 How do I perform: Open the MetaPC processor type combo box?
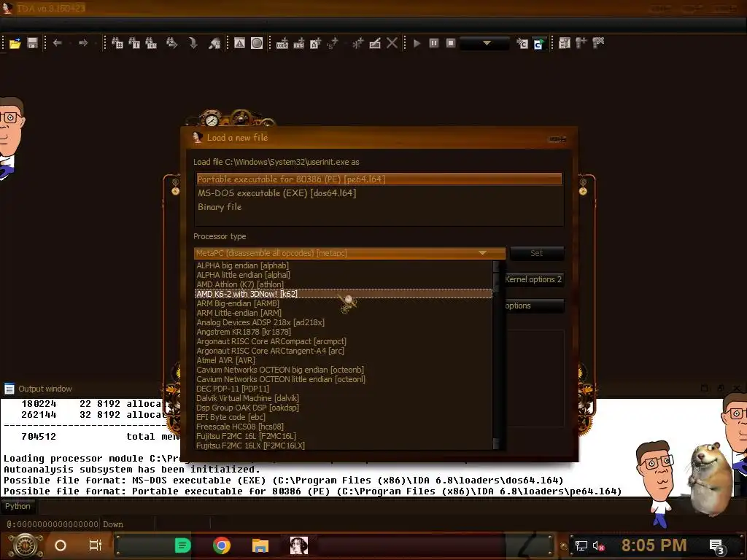[349, 253]
